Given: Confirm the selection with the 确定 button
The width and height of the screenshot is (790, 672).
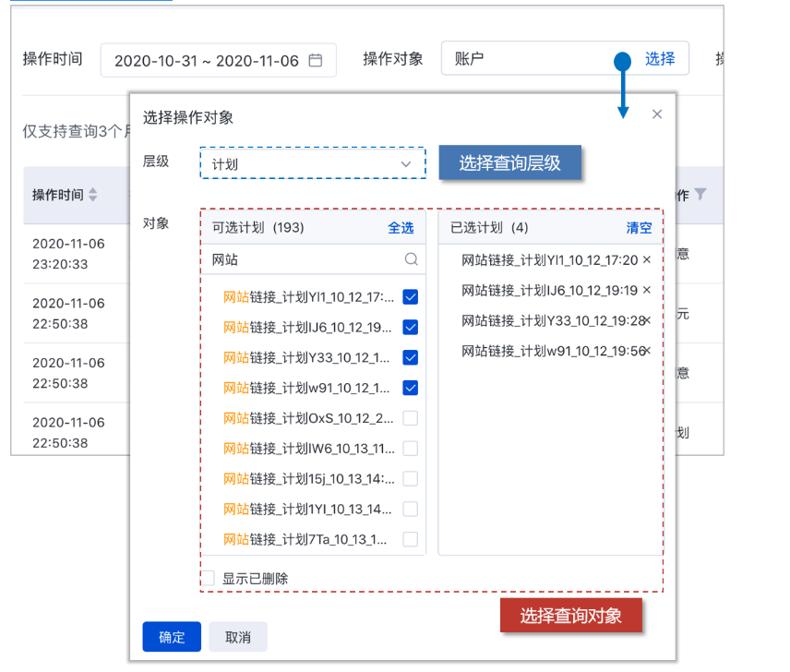Looking at the screenshot, I should tap(171, 636).
